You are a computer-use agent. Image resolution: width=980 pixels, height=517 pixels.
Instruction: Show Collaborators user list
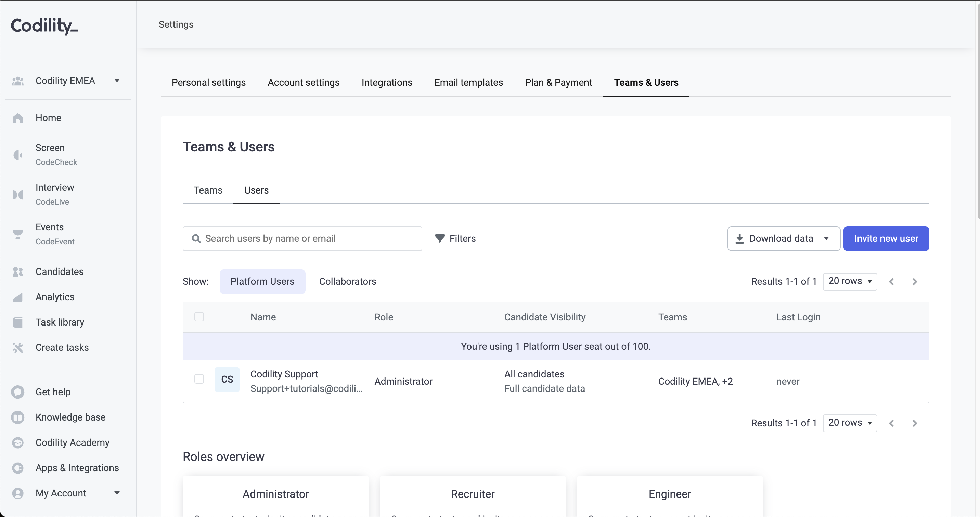[347, 281]
